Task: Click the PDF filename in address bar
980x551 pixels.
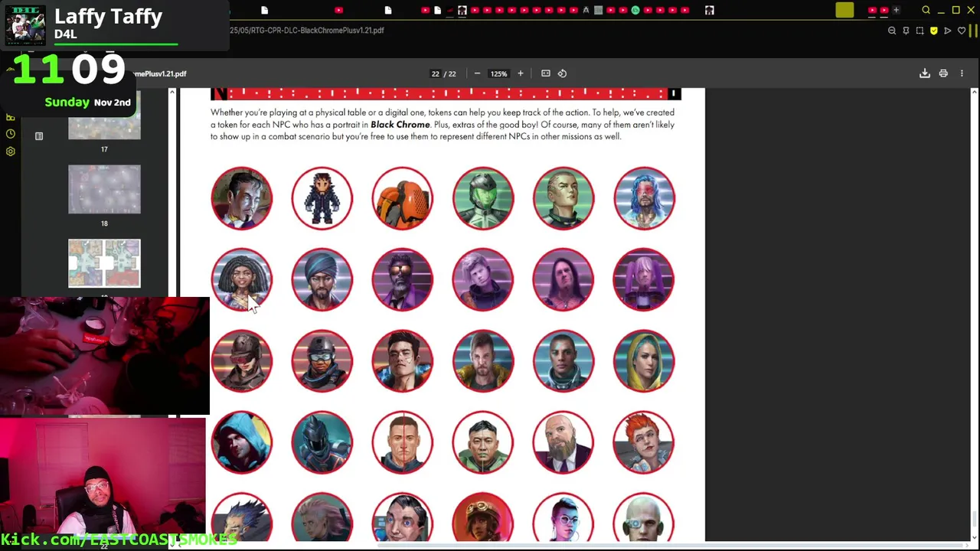Action: 306,31
